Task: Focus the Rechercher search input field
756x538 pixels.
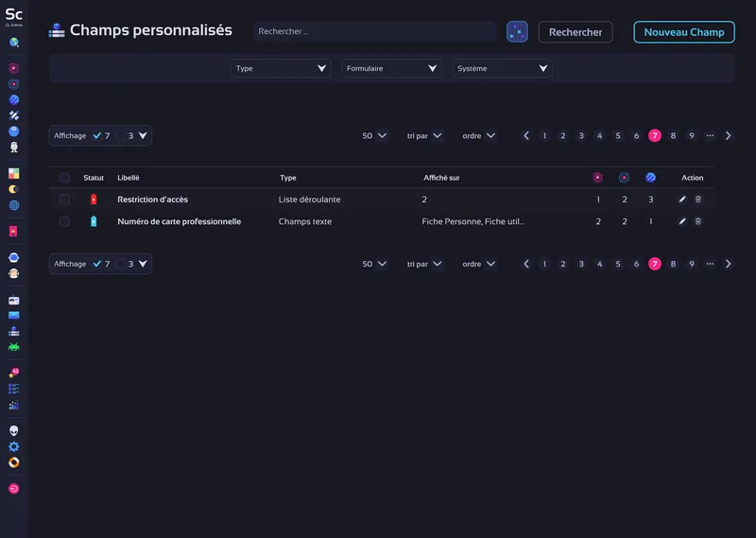Action: pos(374,32)
